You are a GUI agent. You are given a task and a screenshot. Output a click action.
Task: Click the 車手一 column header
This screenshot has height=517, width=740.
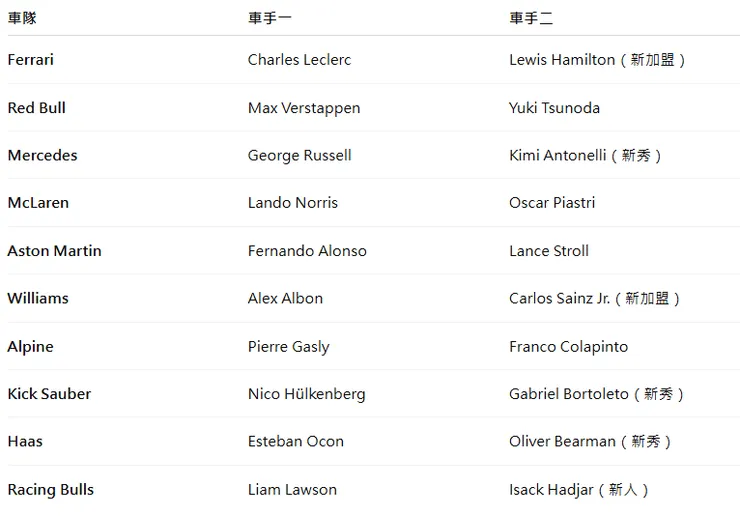tap(269, 18)
